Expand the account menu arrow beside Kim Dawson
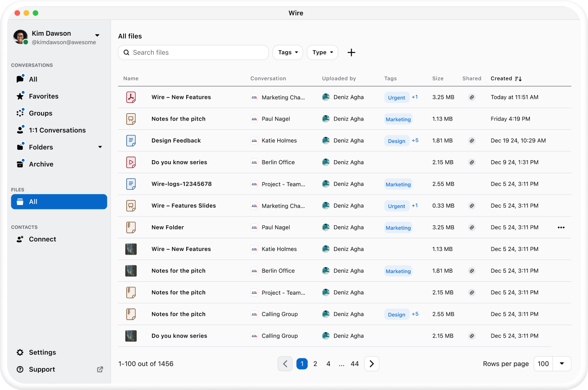The width and height of the screenshot is (588, 390). [x=97, y=35]
